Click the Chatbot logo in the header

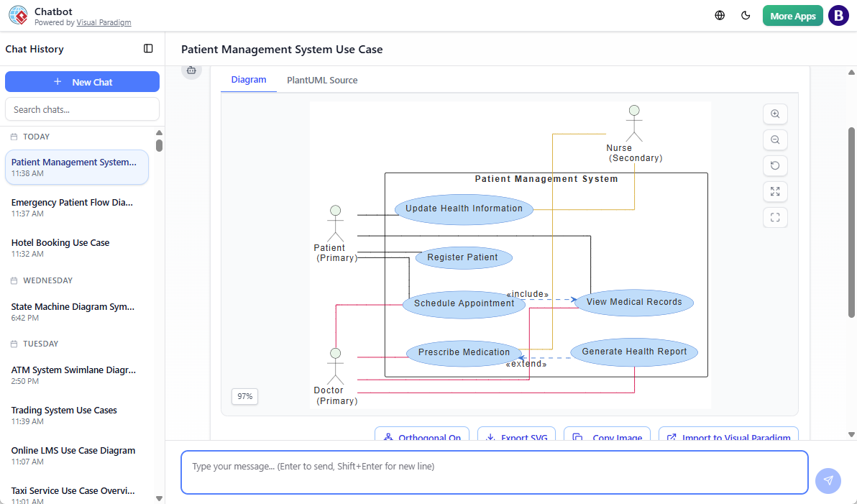tap(18, 15)
